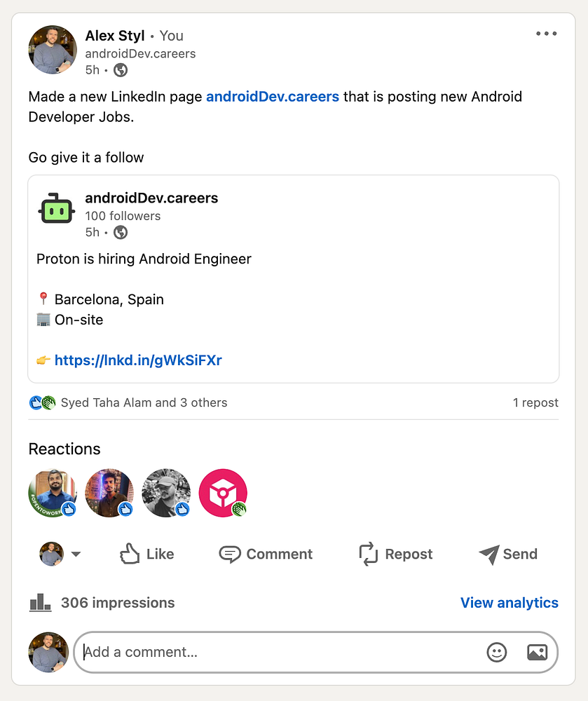The image size is (588, 701).
Task: Click the Send paper plane icon
Action: pyautogui.click(x=488, y=554)
